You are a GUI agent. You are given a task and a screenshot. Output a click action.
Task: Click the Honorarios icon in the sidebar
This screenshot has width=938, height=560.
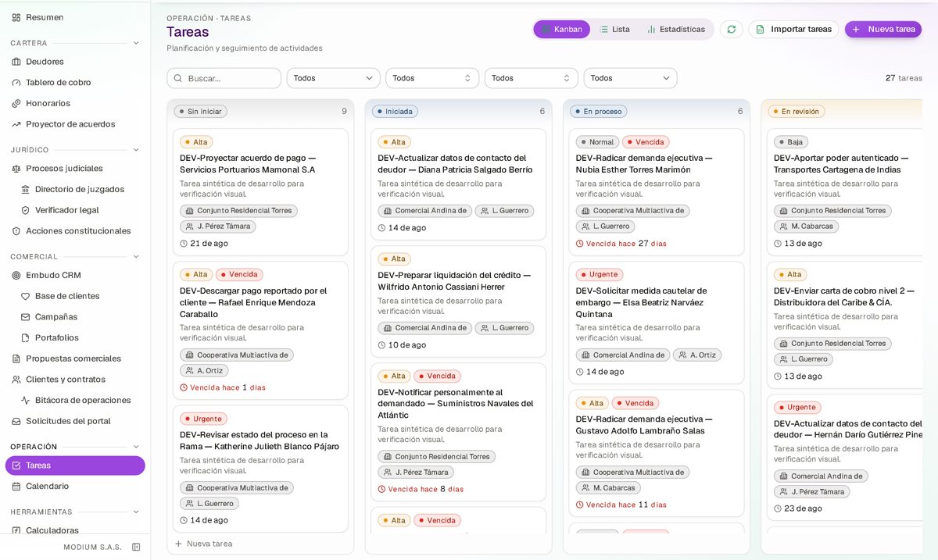tap(16, 103)
